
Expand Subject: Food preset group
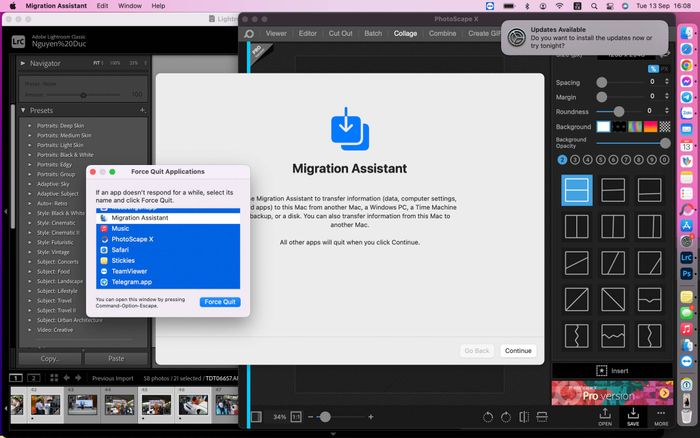pyautogui.click(x=30, y=271)
